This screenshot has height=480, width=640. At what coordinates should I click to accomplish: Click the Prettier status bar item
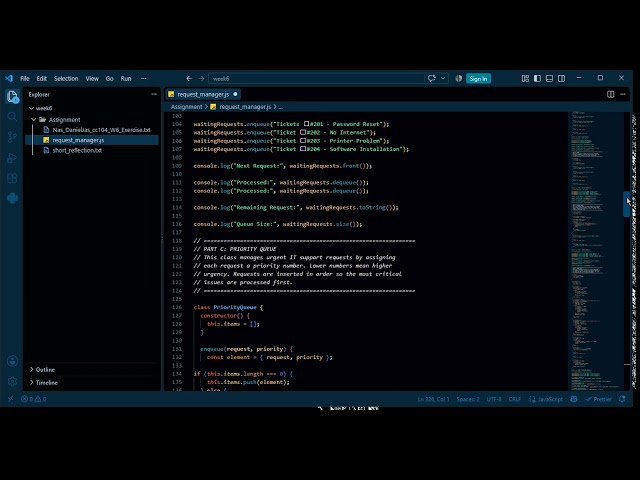pyautogui.click(x=598, y=399)
